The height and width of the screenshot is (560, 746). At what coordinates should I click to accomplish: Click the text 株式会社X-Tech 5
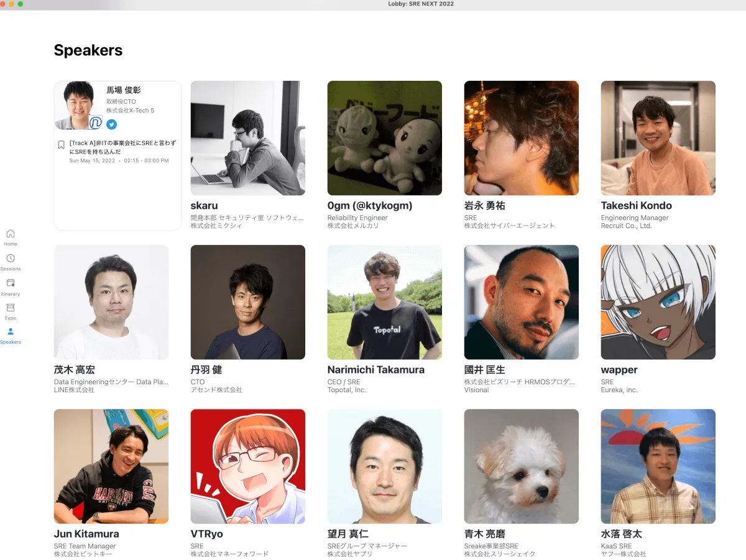tap(130, 110)
